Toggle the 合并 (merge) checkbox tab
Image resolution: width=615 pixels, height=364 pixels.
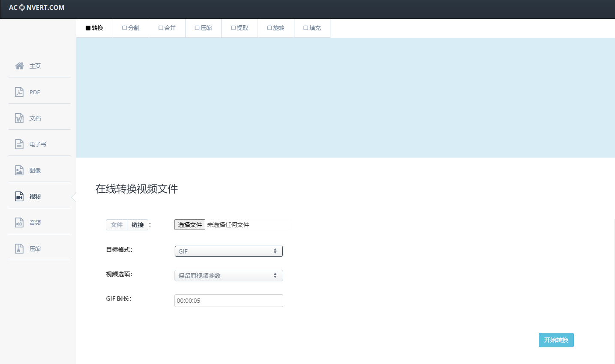click(x=167, y=28)
